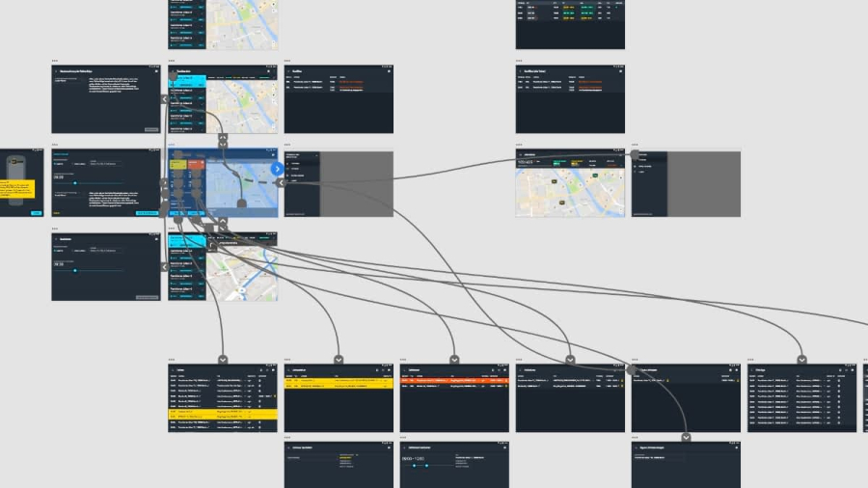Image resolution: width=868 pixels, height=488 pixels.
Task: Select first radio option in middle-left settings artboard
Action: pos(56,166)
